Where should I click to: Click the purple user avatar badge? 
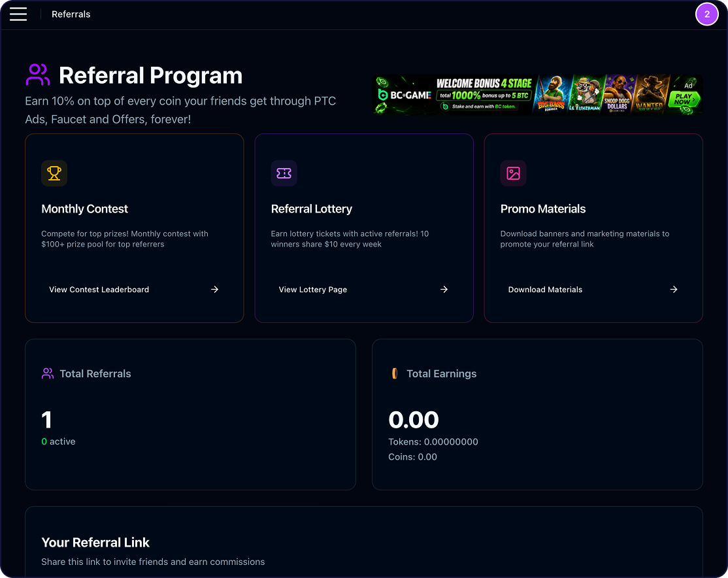(x=706, y=14)
